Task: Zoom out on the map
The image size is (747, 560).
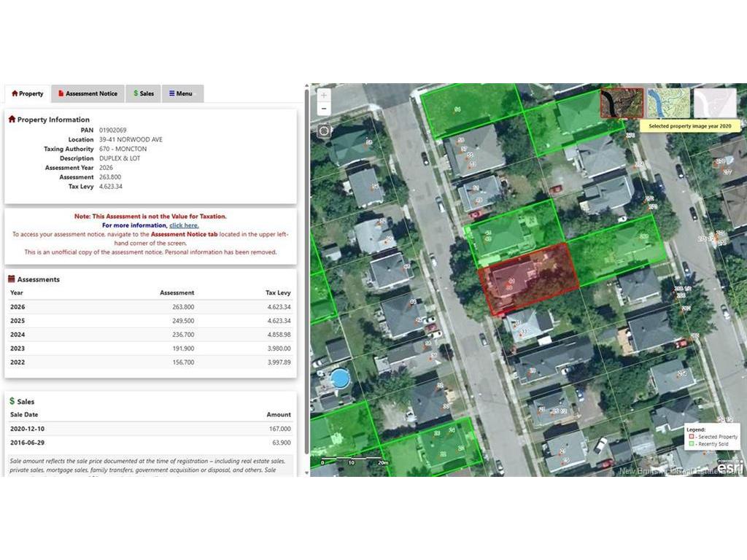Action: tap(324, 109)
